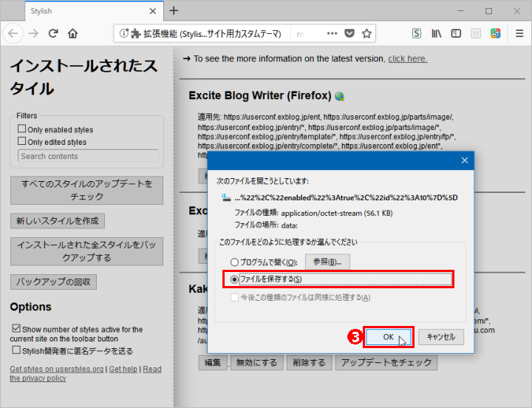Click the globe icon beside Excite Blog Writer
This screenshot has height=408, width=532.
(340, 96)
